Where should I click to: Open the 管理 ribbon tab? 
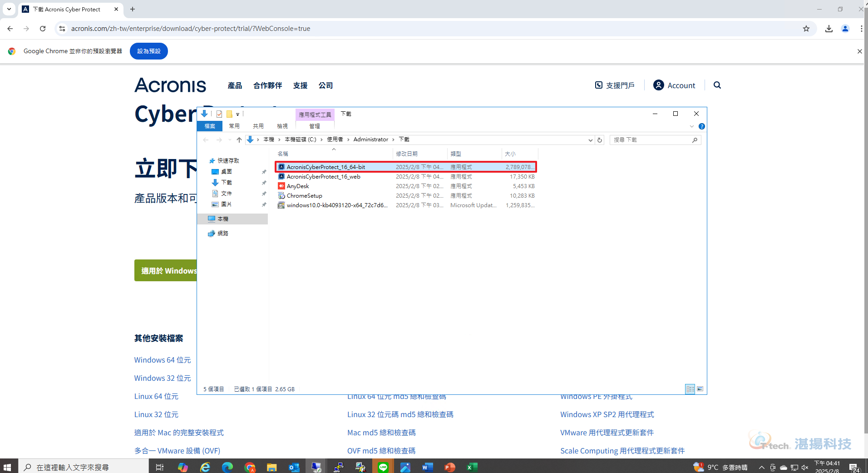(x=315, y=126)
